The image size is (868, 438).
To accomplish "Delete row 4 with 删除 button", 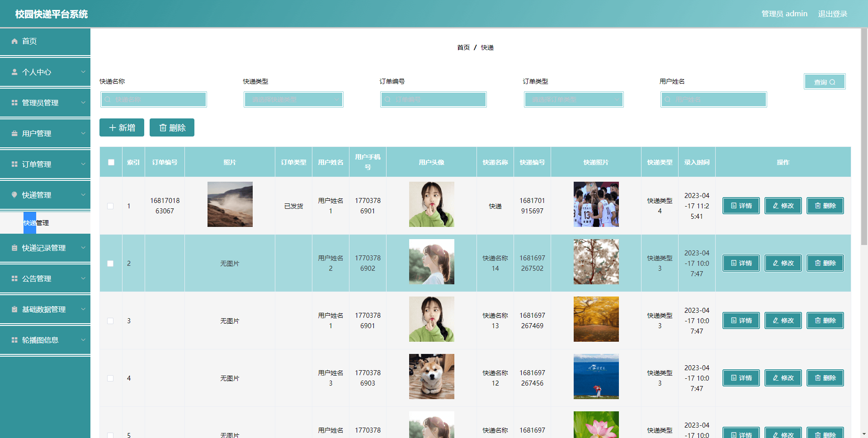I will [x=825, y=378].
